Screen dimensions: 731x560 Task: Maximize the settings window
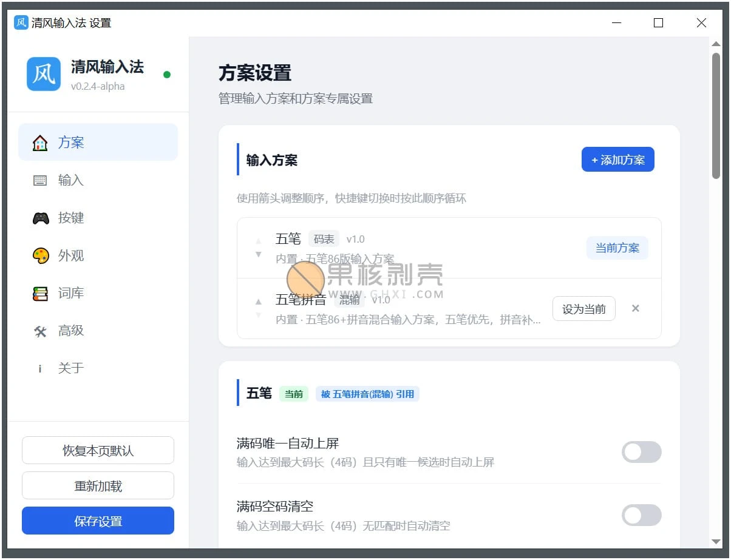tap(658, 23)
